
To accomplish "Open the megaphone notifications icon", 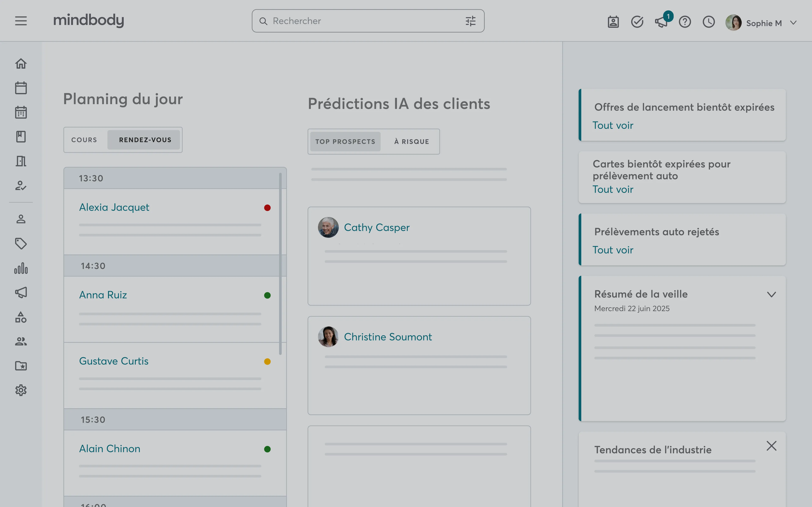I will (661, 22).
